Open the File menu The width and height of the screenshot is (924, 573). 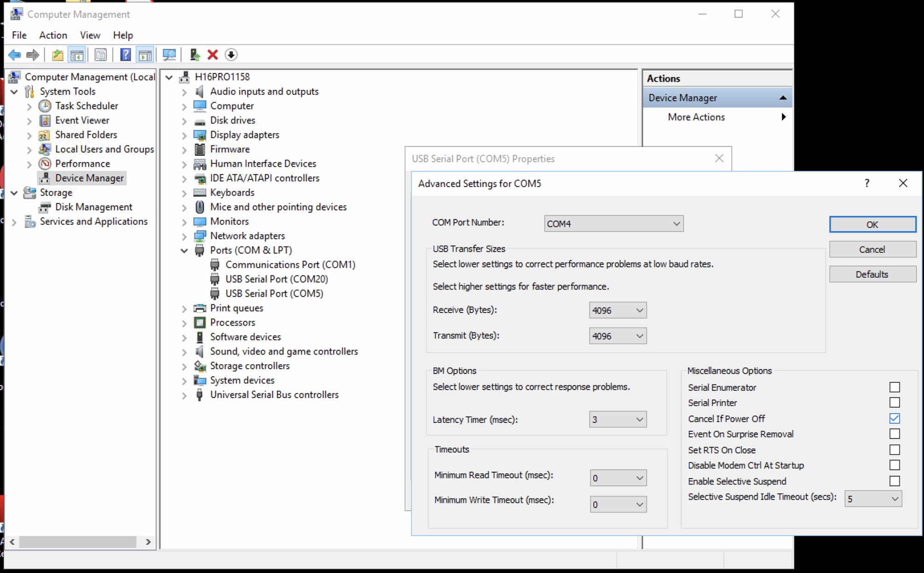tap(19, 35)
